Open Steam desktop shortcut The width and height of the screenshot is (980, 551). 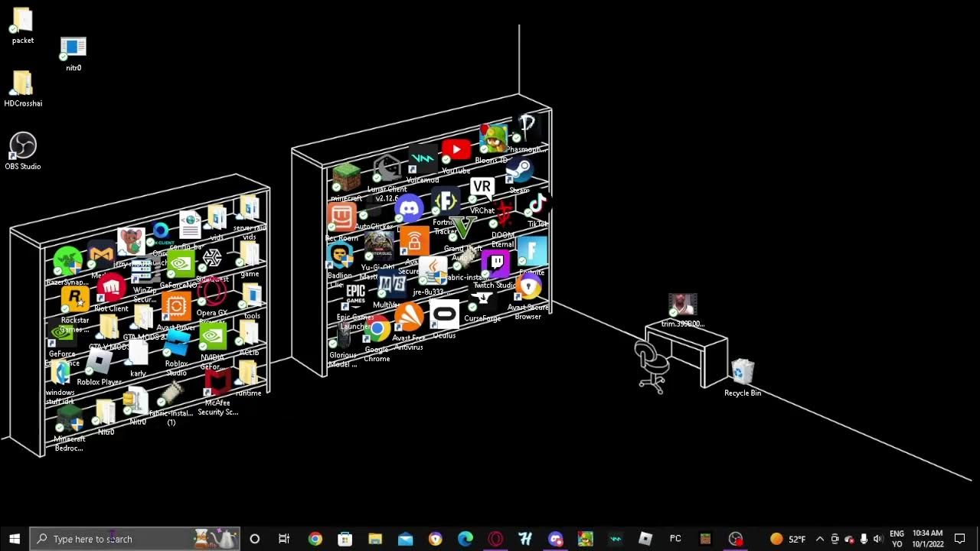(x=520, y=174)
